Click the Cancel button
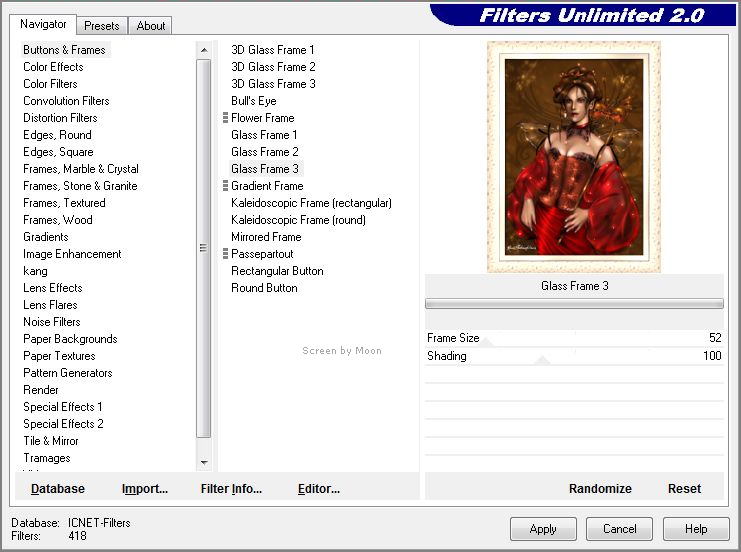This screenshot has width=741, height=552. 619,529
